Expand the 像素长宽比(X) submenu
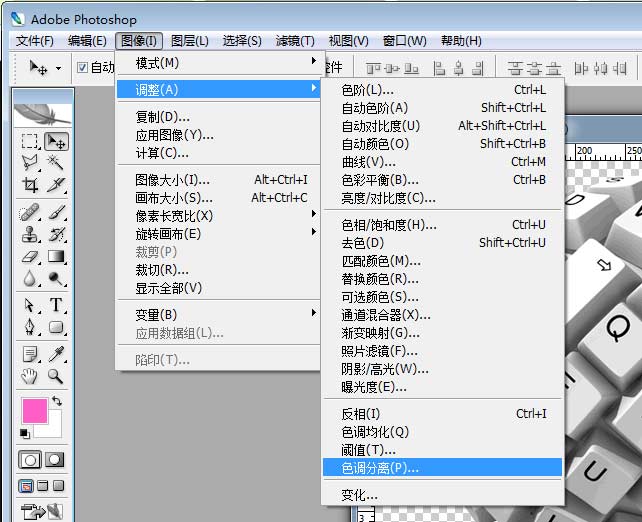This screenshot has width=642, height=522. [x=218, y=215]
